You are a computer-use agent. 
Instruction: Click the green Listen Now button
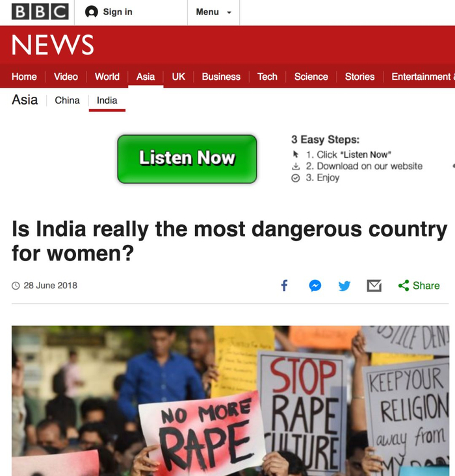point(187,159)
